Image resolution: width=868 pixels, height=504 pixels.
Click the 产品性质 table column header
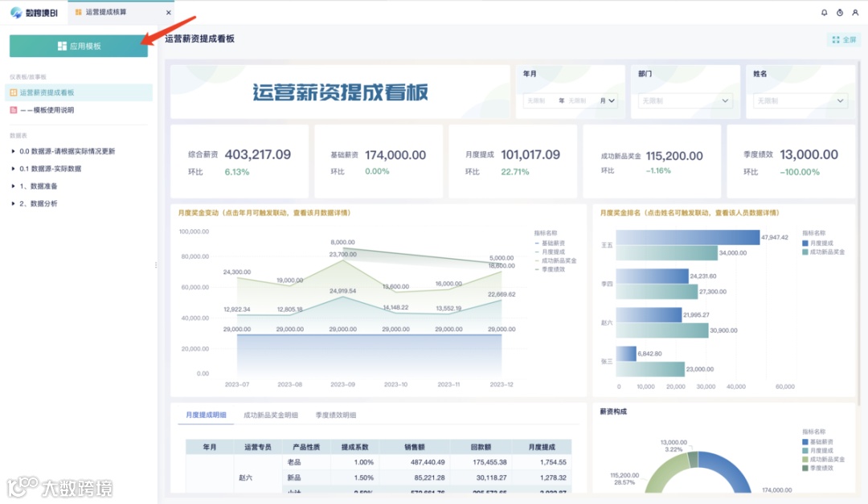click(306, 447)
